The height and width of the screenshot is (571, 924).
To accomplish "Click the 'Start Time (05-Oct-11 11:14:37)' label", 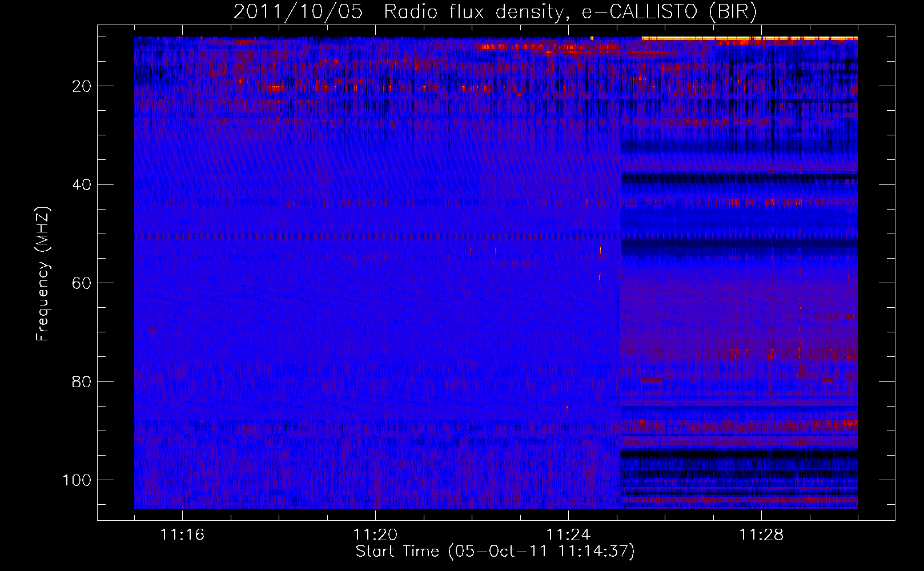I will point(495,552).
